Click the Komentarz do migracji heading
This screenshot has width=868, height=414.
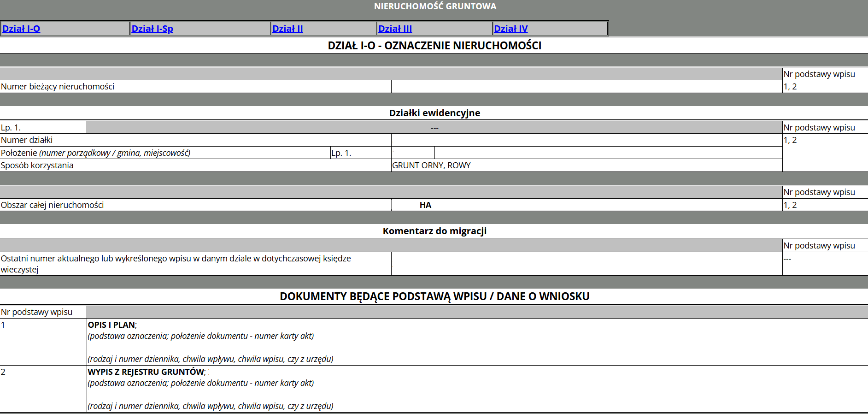coord(434,231)
